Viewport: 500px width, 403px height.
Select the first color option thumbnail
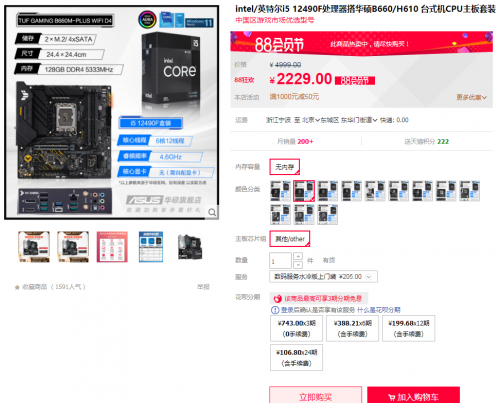[x=280, y=191]
